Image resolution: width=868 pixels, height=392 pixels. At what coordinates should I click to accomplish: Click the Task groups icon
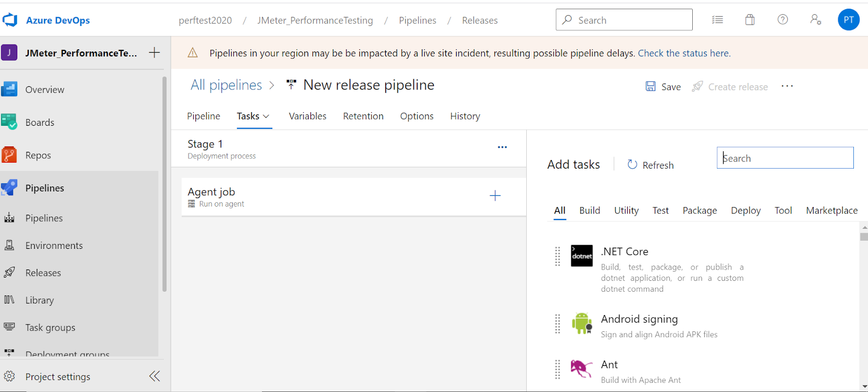(9, 326)
